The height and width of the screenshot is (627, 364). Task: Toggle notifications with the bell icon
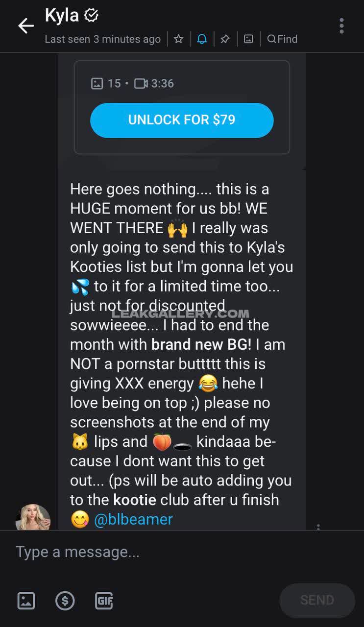202,39
